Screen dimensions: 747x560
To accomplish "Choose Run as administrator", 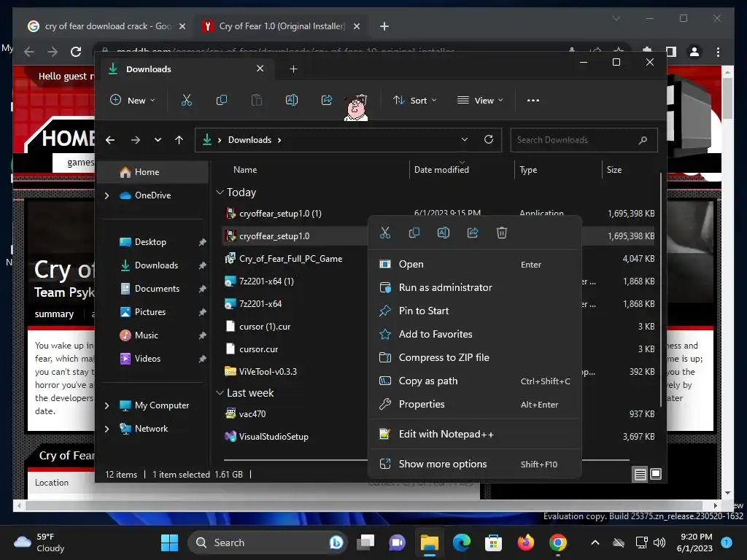I will [x=475, y=287].
